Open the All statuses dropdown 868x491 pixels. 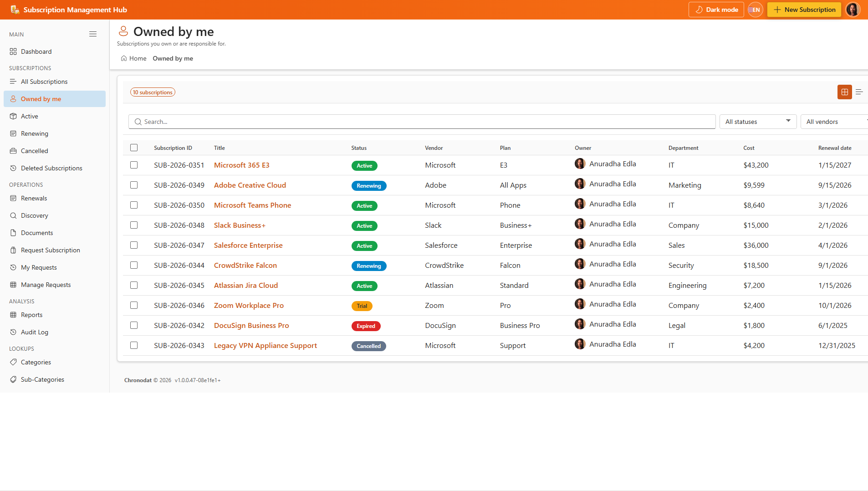758,122
